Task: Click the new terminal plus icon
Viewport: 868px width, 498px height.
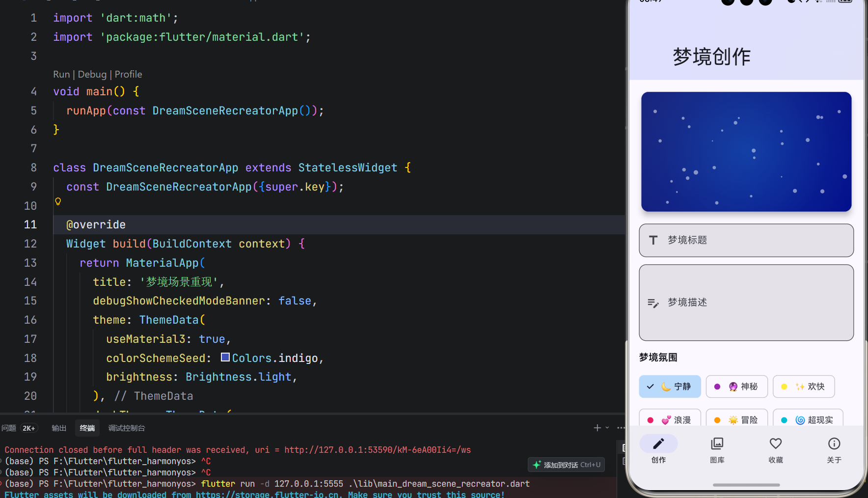Action: (597, 428)
